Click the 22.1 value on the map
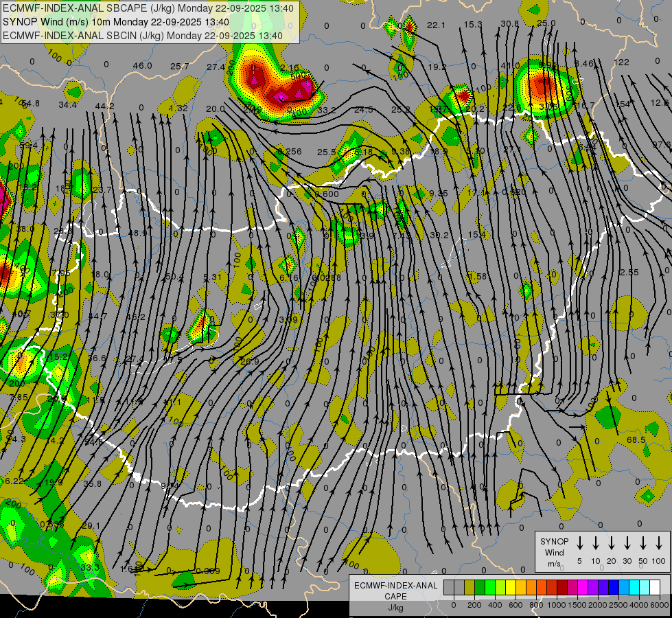This screenshot has height=618, width=672. [436, 25]
